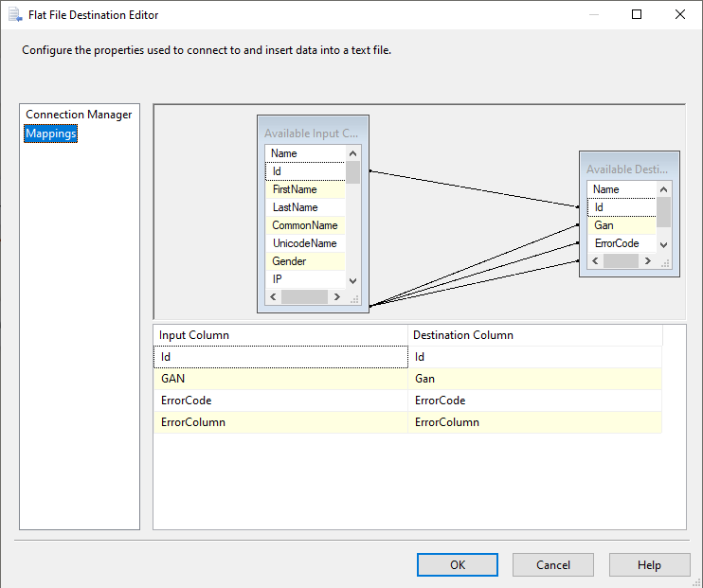This screenshot has width=703, height=588.
Task: Select ErrorColumn destination column cell in grid
Action: pyautogui.click(x=534, y=422)
